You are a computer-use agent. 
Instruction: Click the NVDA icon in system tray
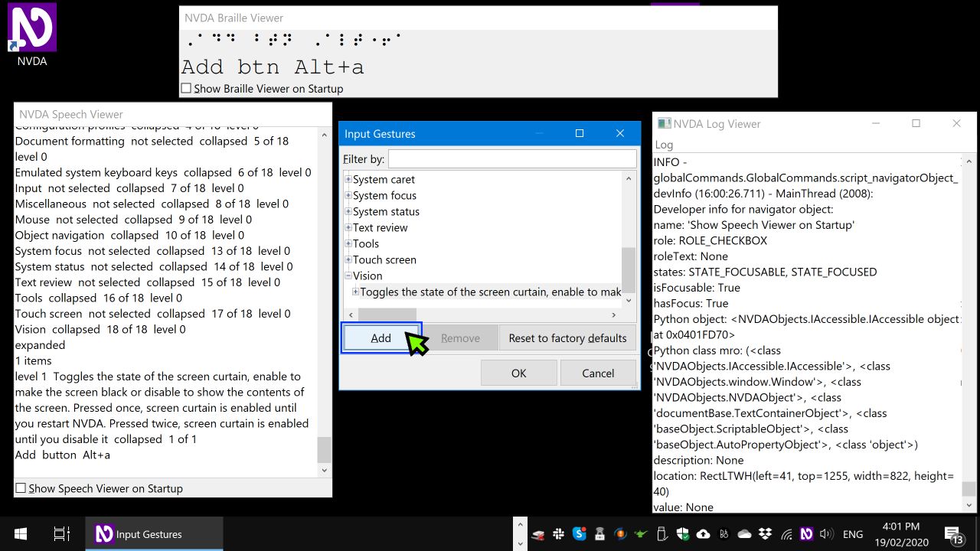coord(806,534)
